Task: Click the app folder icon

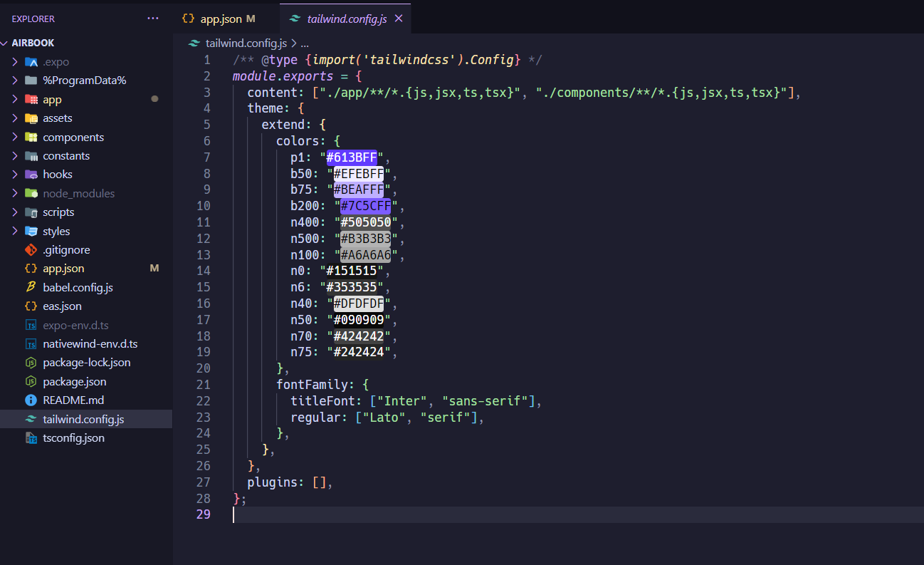Action: pos(31,100)
